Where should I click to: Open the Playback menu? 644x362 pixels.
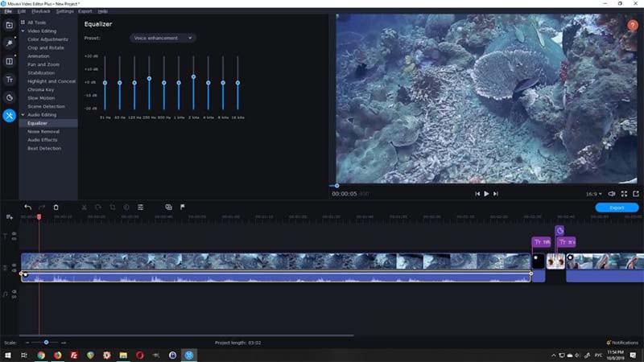tap(40, 11)
